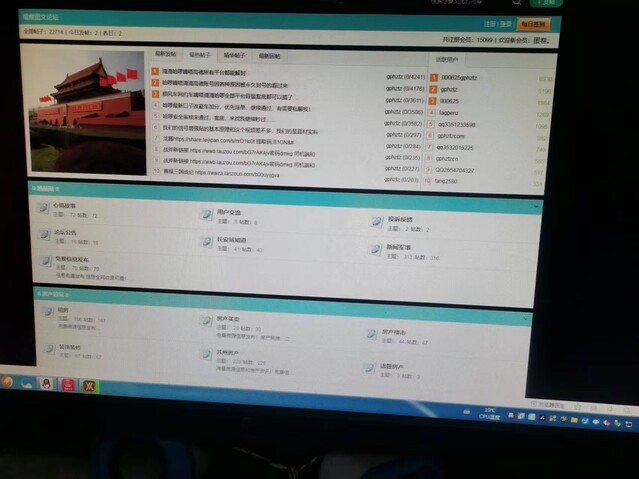Click the 心情故事 board icon
Image resolution: width=639 pixels, height=479 pixels.
click(43, 208)
